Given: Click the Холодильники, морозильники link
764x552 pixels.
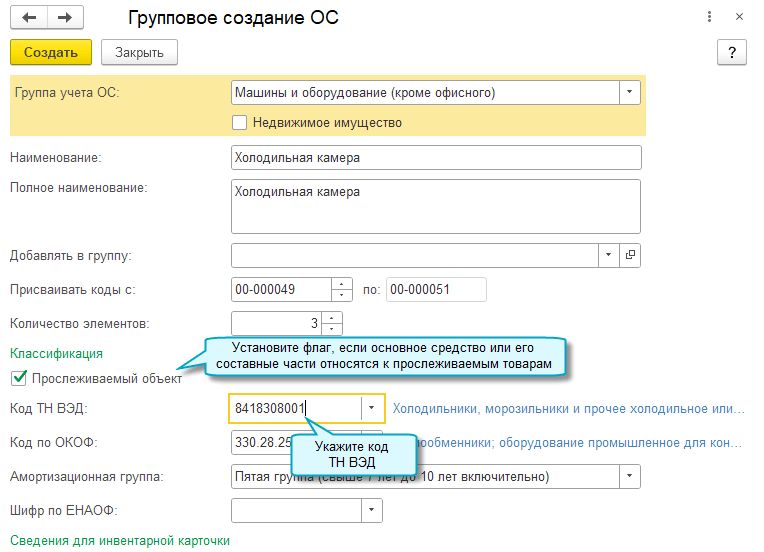Looking at the screenshot, I should [x=568, y=408].
